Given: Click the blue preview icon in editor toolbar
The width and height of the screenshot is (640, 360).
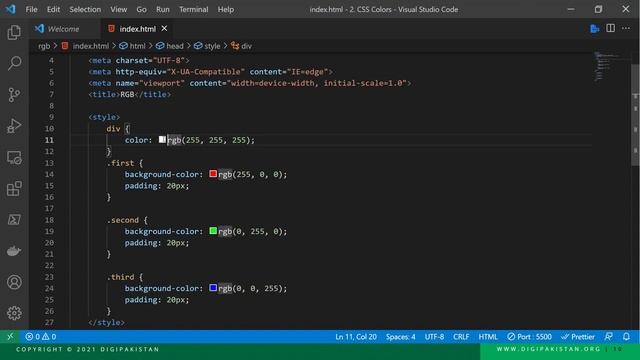Looking at the screenshot, I should click(595, 29).
